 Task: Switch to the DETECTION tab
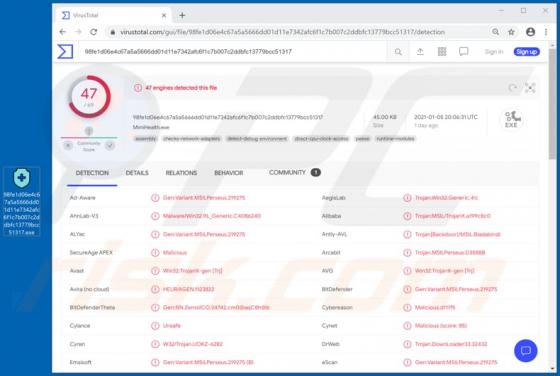(92, 173)
